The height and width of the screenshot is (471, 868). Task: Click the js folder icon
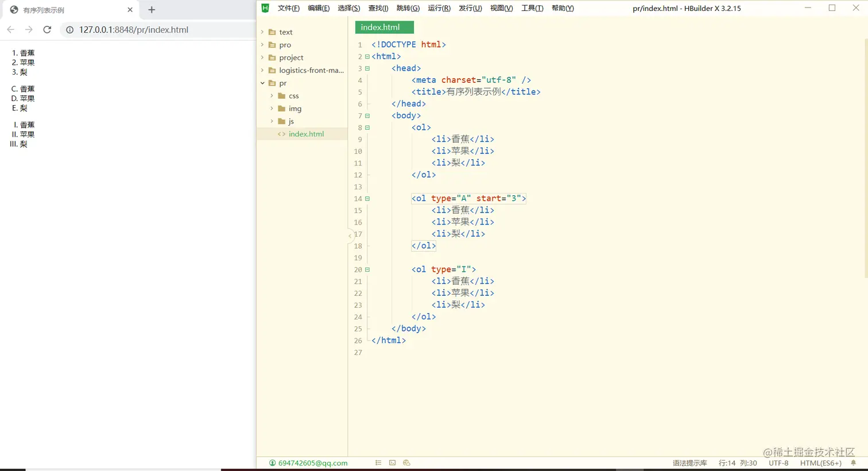[281, 121]
